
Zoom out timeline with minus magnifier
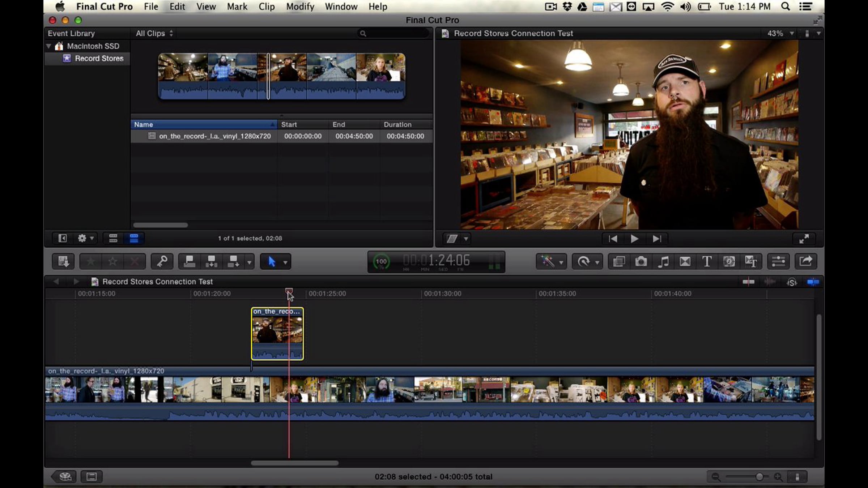(715, 477)
